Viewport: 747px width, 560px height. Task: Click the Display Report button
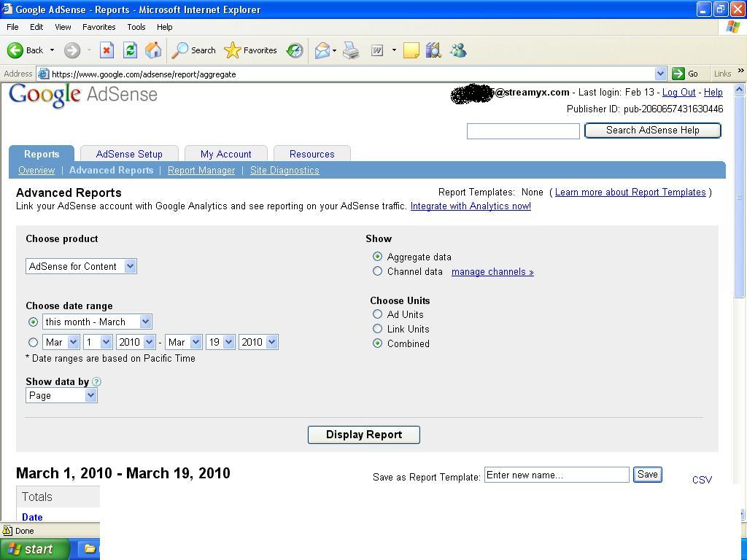(364, 435)
